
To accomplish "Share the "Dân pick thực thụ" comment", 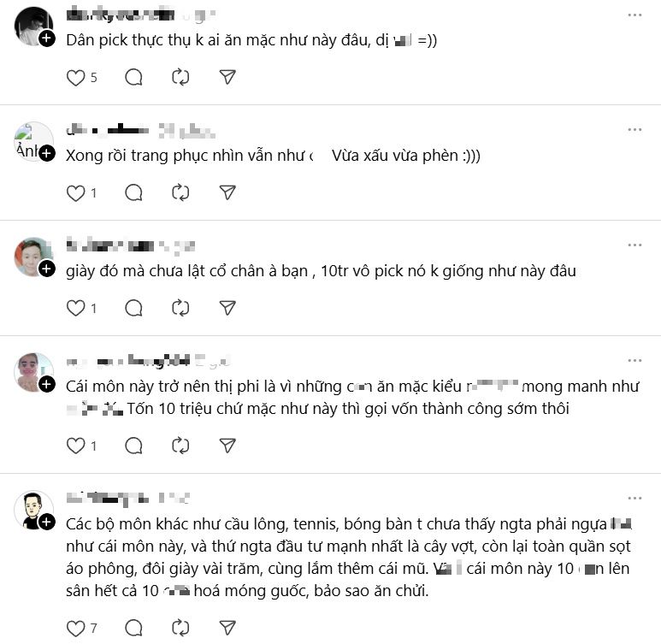I will coord(227,78).
